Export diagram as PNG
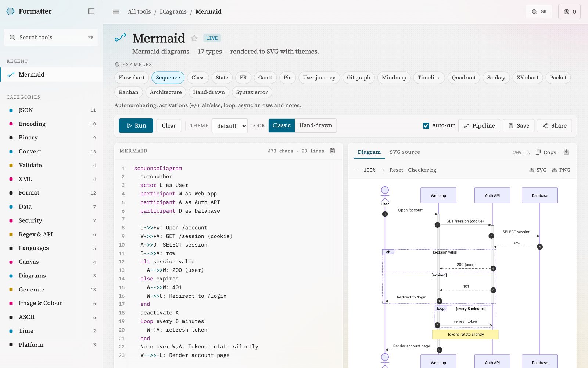588x368 pixels. click(561, 170)
